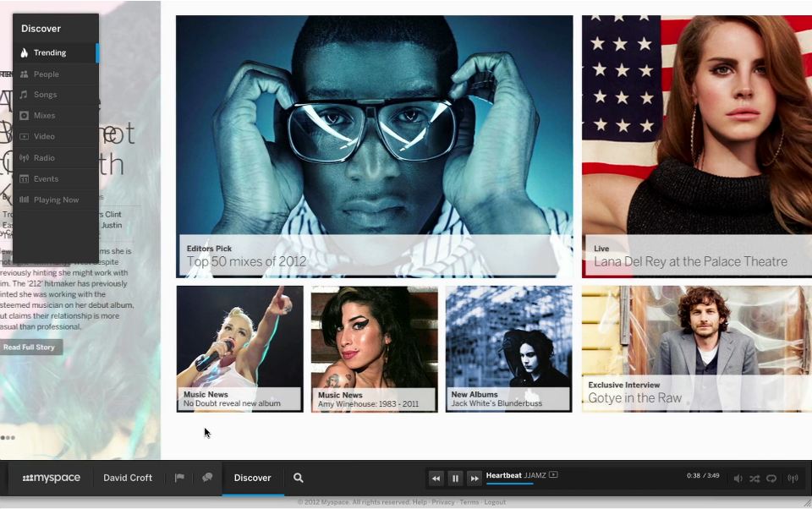Click the volume speaker icon
812x509 pixels.
click(x=738, y=479)
